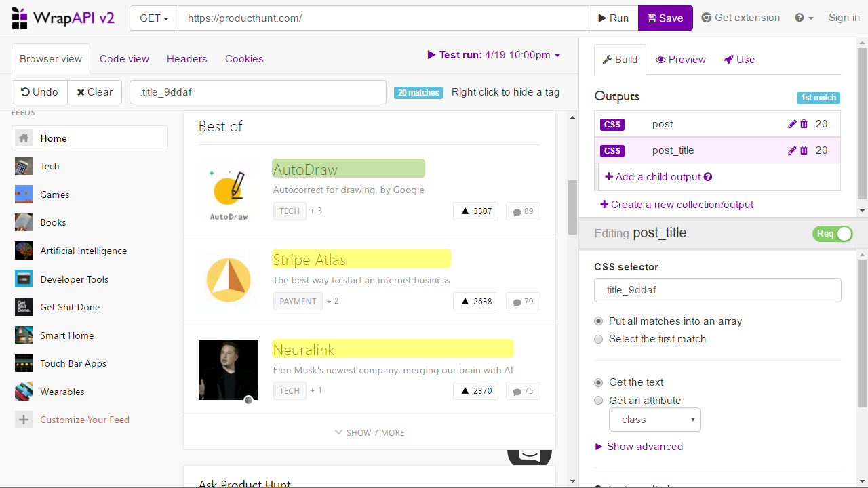The image size is (868, 488).
Task: Open Neuralink's 75 comments
Action: click(x=522, y=391)
